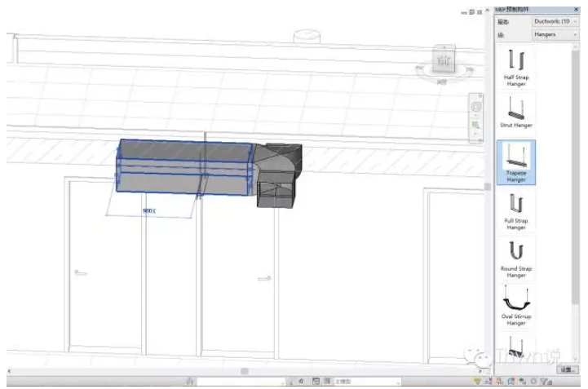588x389 pixels.
Task: Open the status bar model dropdown
Action: pos(366,382)
